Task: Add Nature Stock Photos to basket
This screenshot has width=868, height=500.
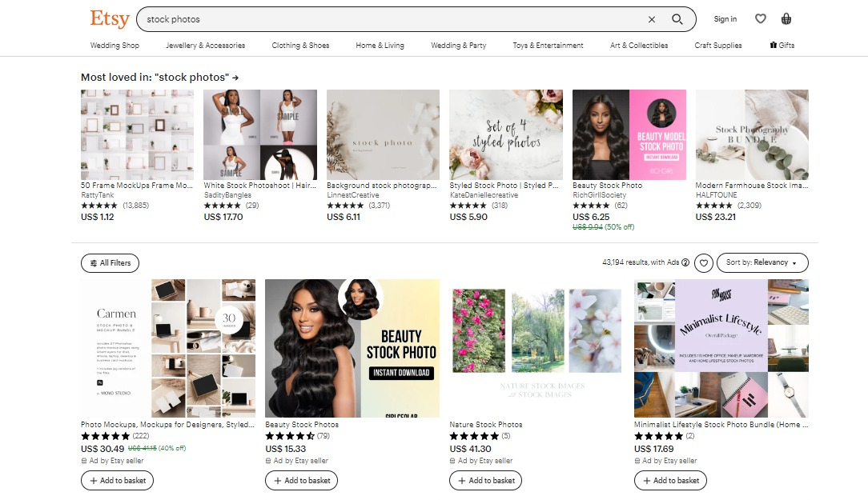Action: [486, 481]
